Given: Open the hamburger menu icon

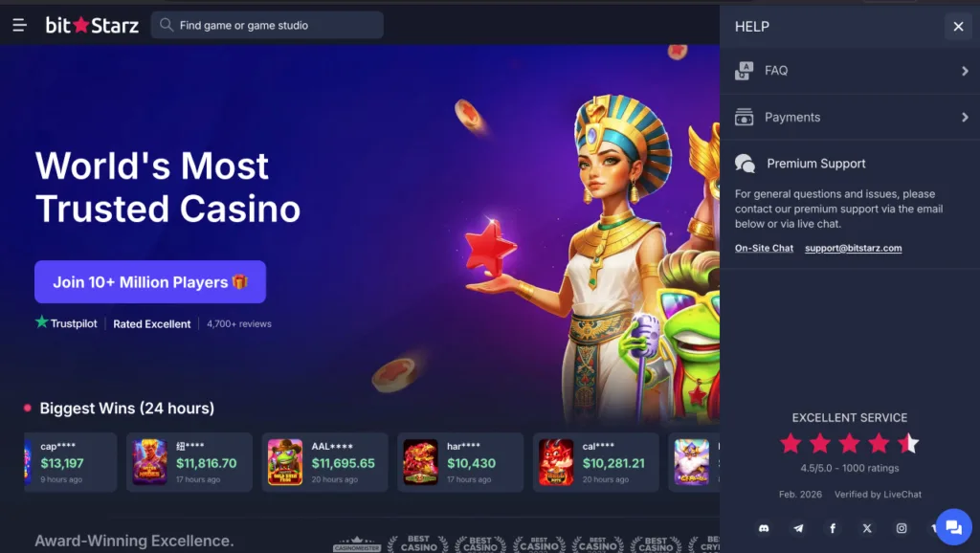Looking at the screenshot, I should pyautogui.click(x=19, y=25).
